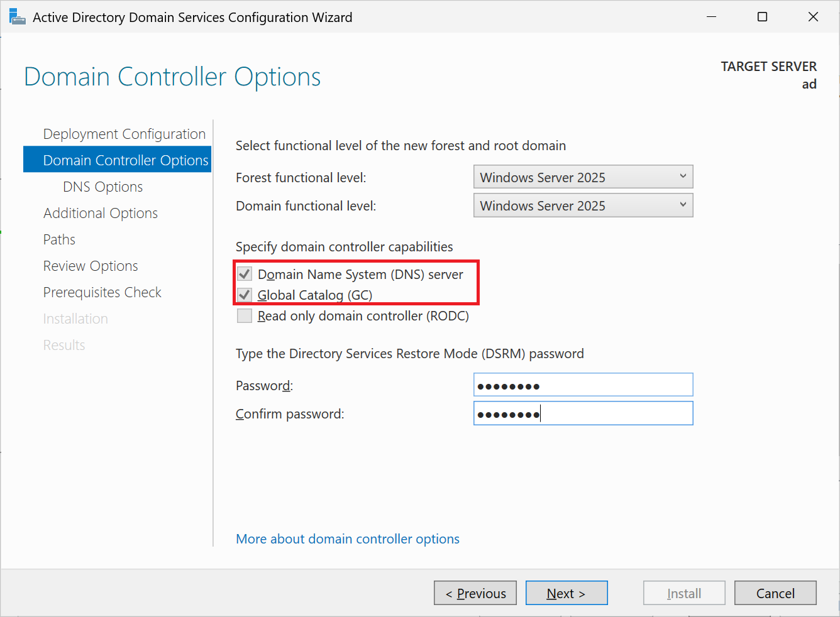Open Prerequisites Check step

(102, 292)
